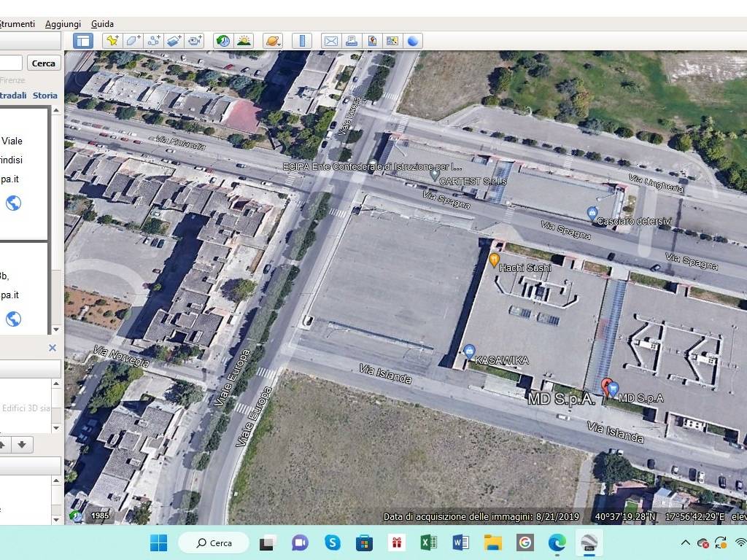Start recording a tour with the camera icon
This screenshot has height=560, width=747.
point(194,41)
